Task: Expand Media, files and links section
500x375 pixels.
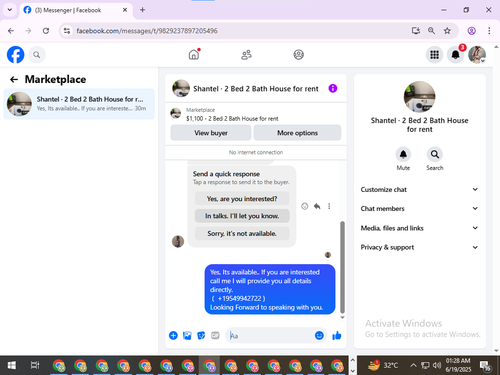Action: (x=419, y=228)
